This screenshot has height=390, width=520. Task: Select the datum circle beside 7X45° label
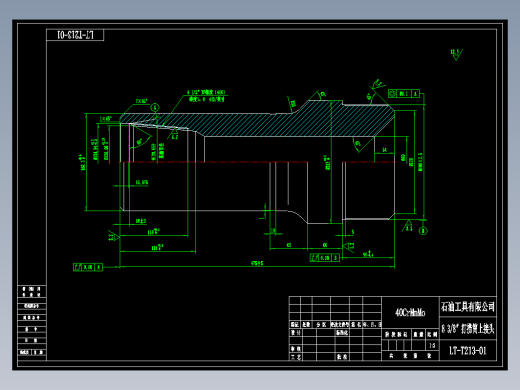(x=155, y=107)
